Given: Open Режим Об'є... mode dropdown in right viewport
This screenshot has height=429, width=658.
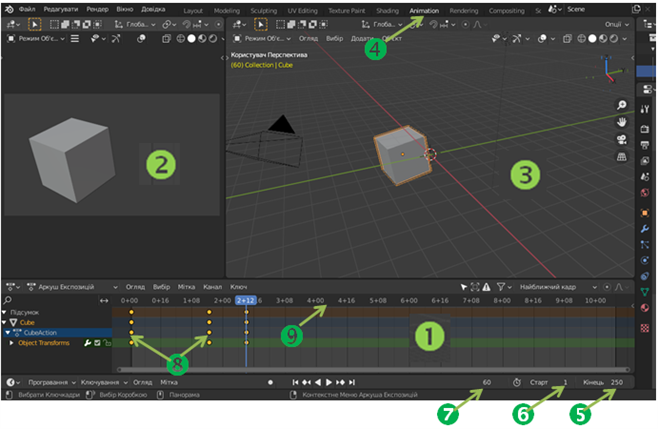Looking at the screenshot, I should 262,39.
